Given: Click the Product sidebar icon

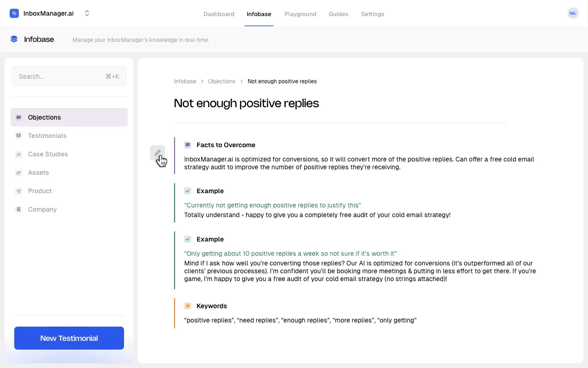Looking at the screenshot, I should click(x=18, y=191).
